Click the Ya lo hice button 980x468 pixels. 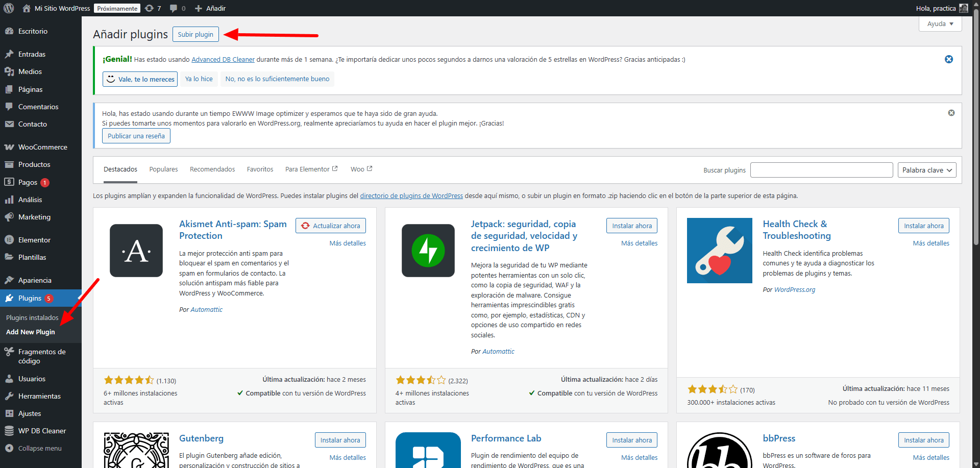click(x=199, y=79)
